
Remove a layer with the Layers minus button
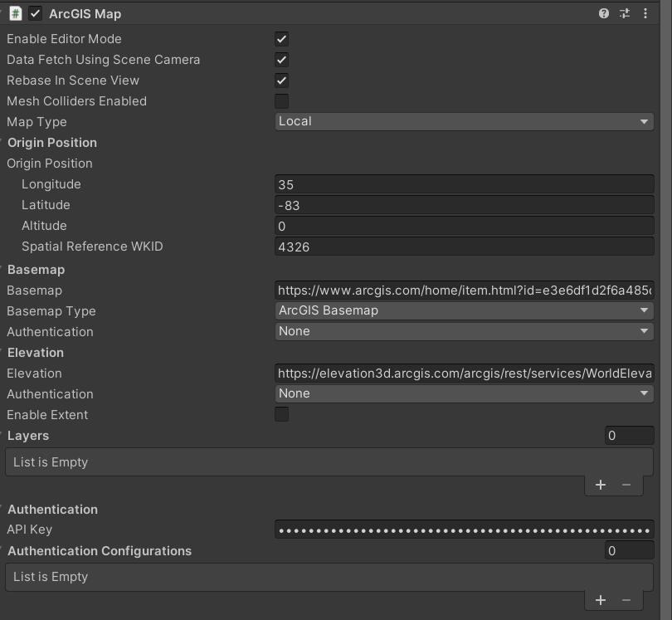click(x=626, y=485)
